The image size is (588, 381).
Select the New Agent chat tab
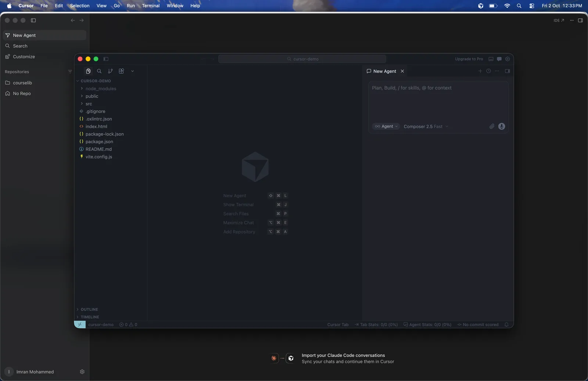click(x=384, y=71)
